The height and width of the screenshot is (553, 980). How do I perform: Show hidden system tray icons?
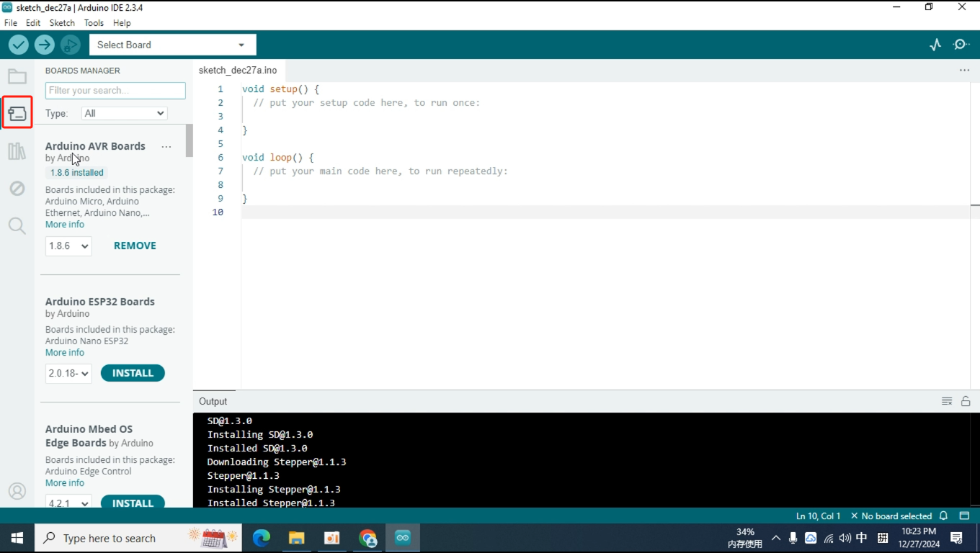coord(776,538)
